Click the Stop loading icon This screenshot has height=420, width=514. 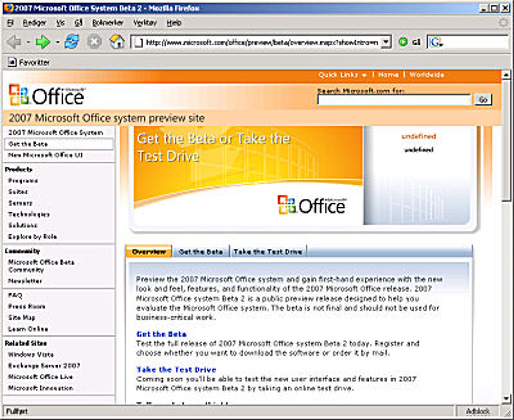click(x=94, y=42)
